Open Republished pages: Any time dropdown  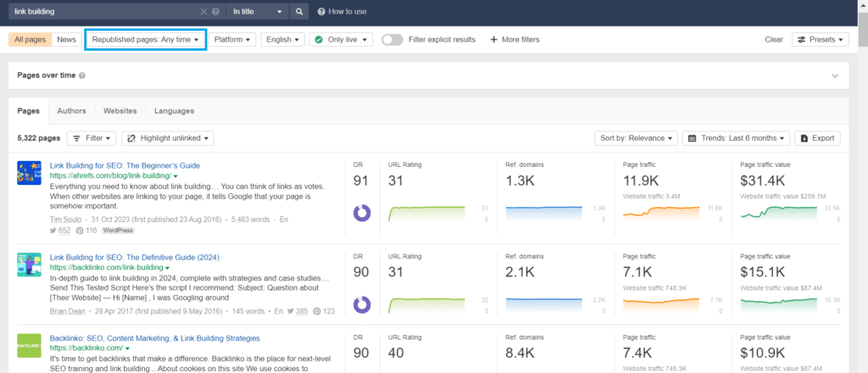[x=146, y=40]
